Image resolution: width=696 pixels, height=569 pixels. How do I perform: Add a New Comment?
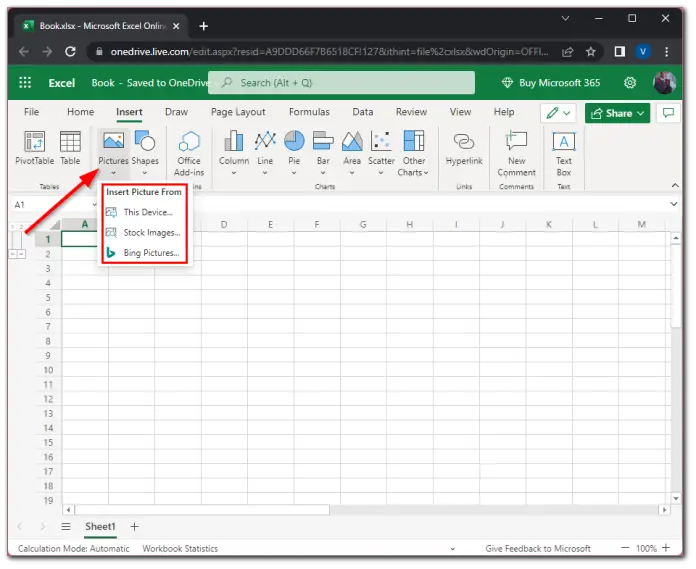pos(516,154)
